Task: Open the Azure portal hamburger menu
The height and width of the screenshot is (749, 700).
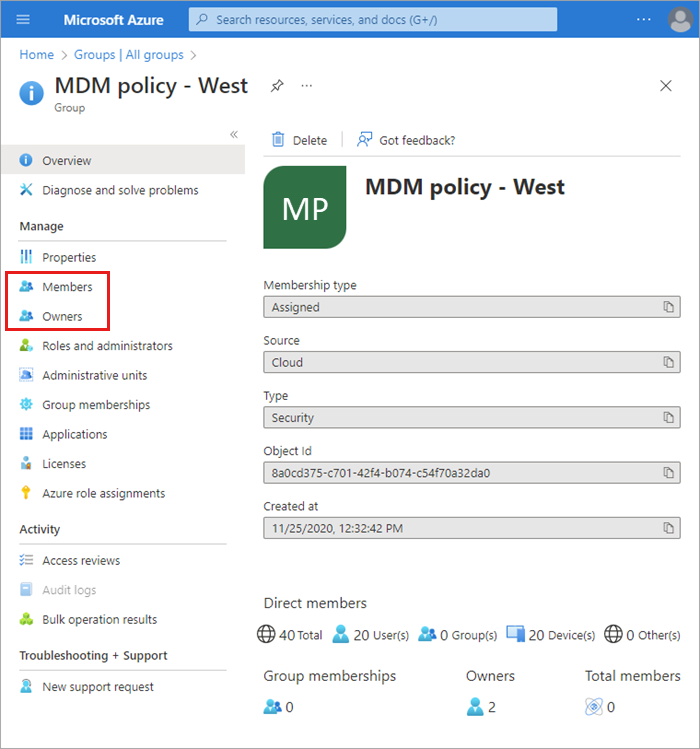Action: [x=24, y=19]
